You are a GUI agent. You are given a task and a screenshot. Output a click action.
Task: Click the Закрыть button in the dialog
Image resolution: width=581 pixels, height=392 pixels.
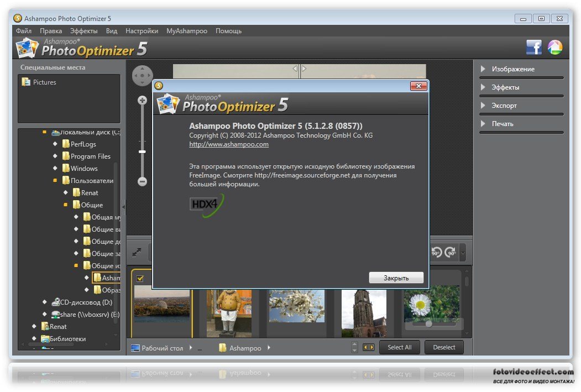(x=396, y=278)
